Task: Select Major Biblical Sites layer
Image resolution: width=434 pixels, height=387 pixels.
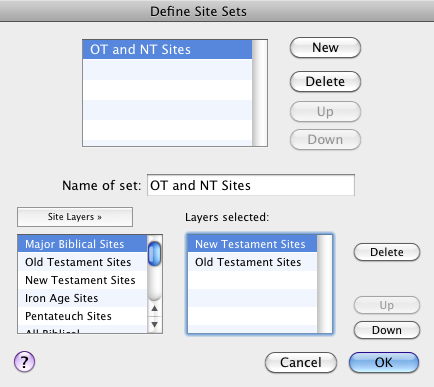Action: pos(82,244)
